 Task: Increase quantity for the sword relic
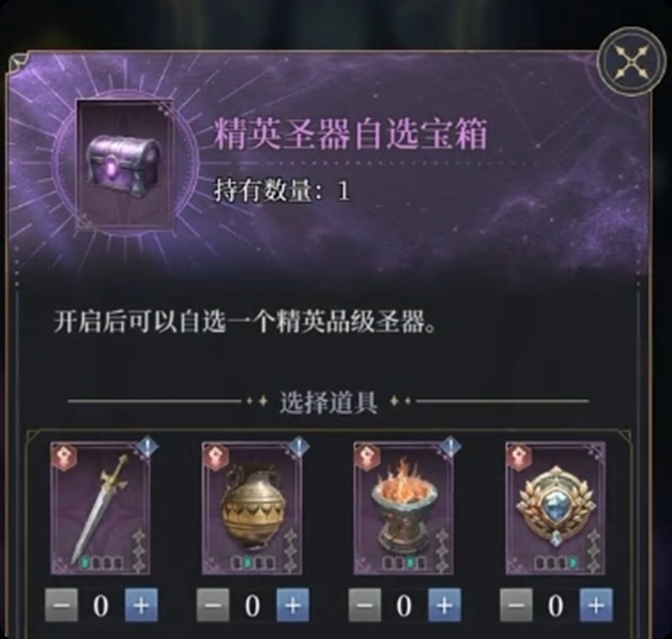pos(141,605)
